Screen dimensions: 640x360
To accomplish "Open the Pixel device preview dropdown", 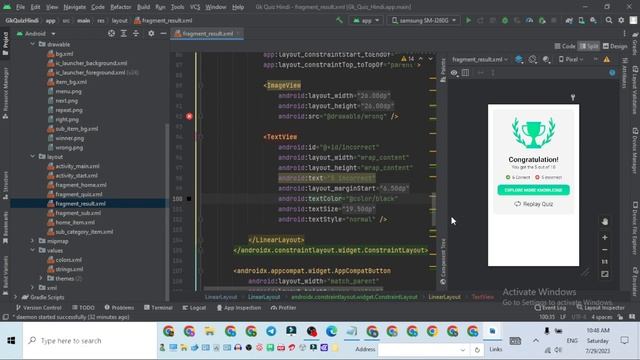I will 571,60.
